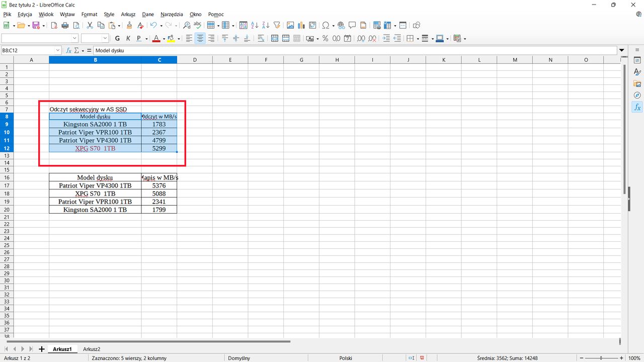Viewport: 644px width, 362px height.
Task: Click the Insert special character omega icon
Action: point(326,25)
